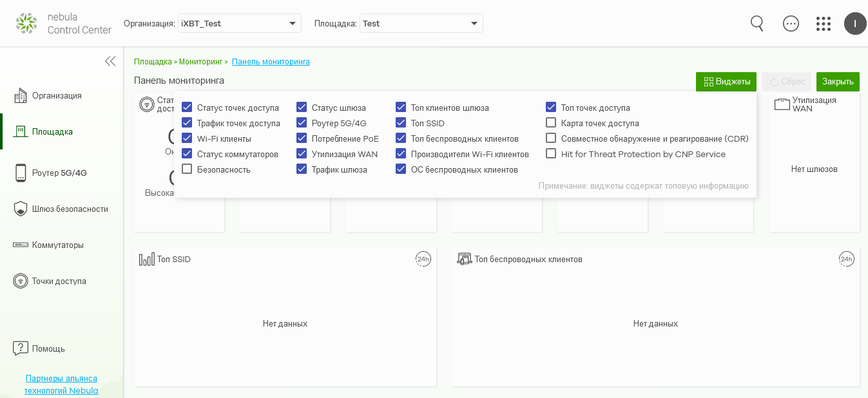
Task: Enable the Безопасность checkbox
Action: pyautogui.click(x=187, y=169)
